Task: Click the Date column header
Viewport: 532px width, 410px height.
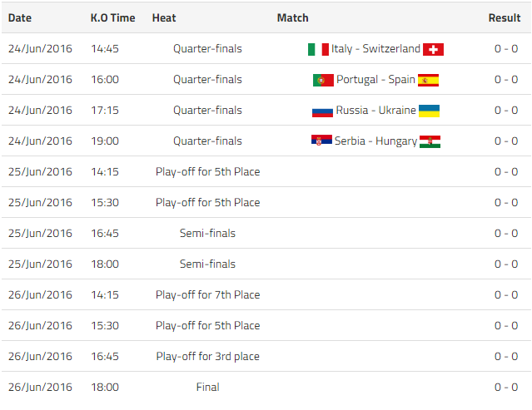Action: pyautogui.click(x=20, y=17)
